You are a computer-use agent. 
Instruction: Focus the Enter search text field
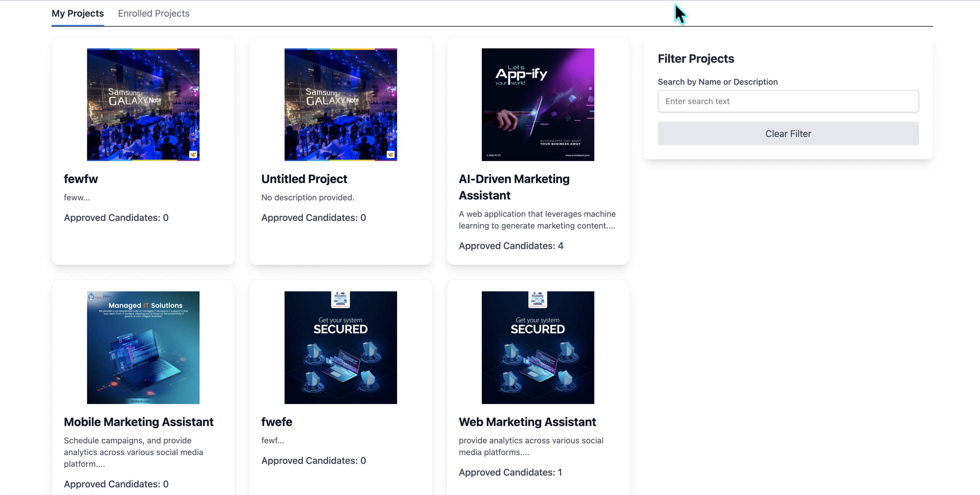click(788, 101)
